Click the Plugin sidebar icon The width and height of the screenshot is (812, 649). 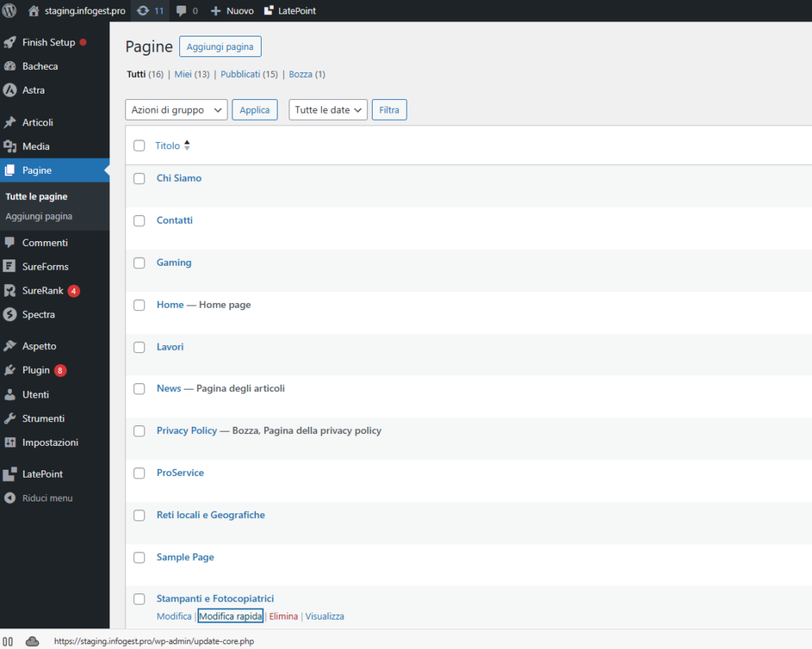[x=10, y=371]
